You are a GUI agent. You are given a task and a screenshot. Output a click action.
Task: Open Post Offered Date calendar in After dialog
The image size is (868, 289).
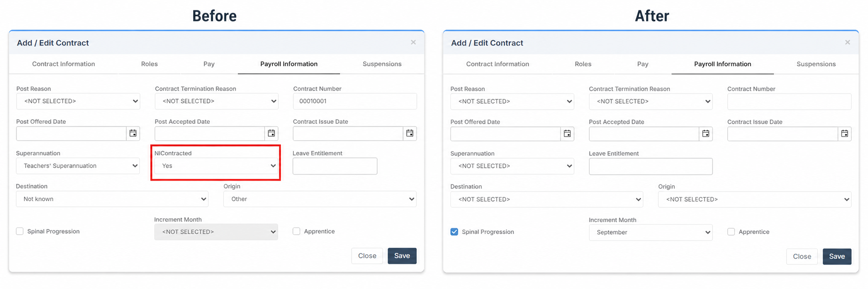pyautogui.click(x=567, y=134)
